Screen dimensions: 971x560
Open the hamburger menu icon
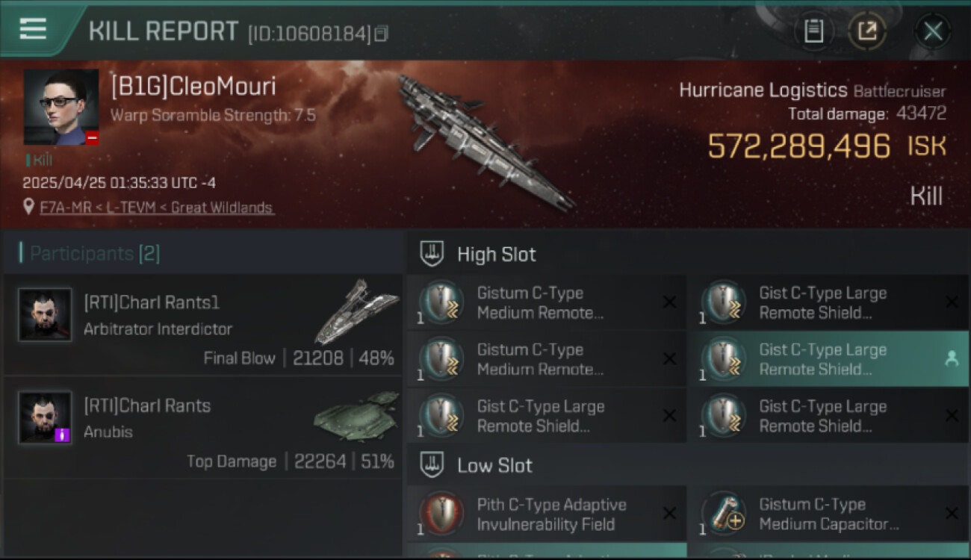33,29
